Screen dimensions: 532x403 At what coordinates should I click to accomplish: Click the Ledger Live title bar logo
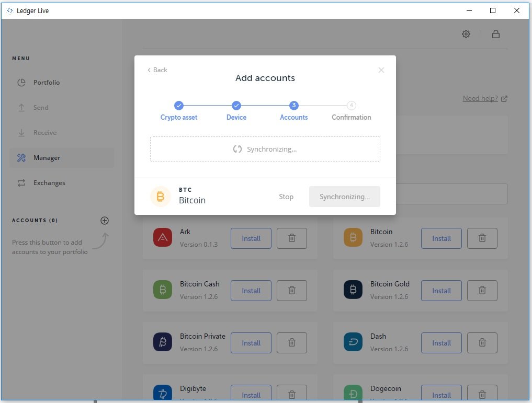click(x=10, y=11)
